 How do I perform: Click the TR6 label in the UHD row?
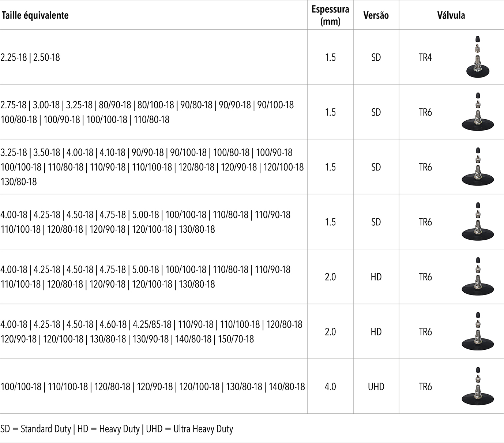coord(425,387)
